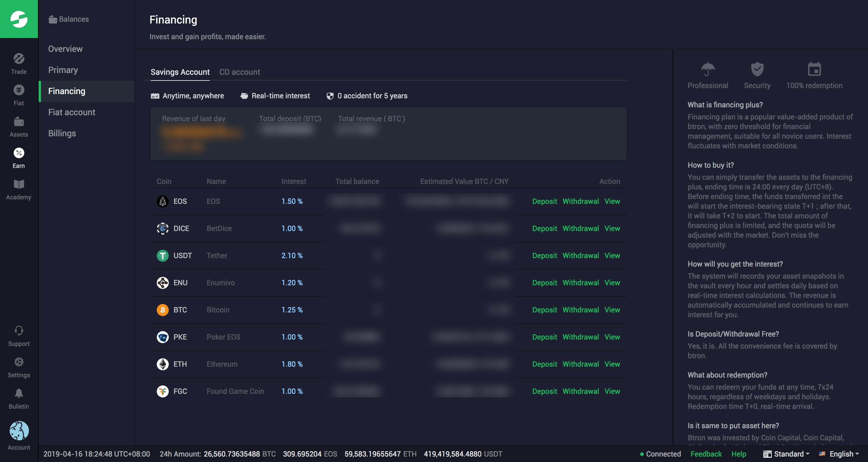Screen dimensions: 868x462
Task: Open the Settings gear icon
Action: (x=19, y=362)
